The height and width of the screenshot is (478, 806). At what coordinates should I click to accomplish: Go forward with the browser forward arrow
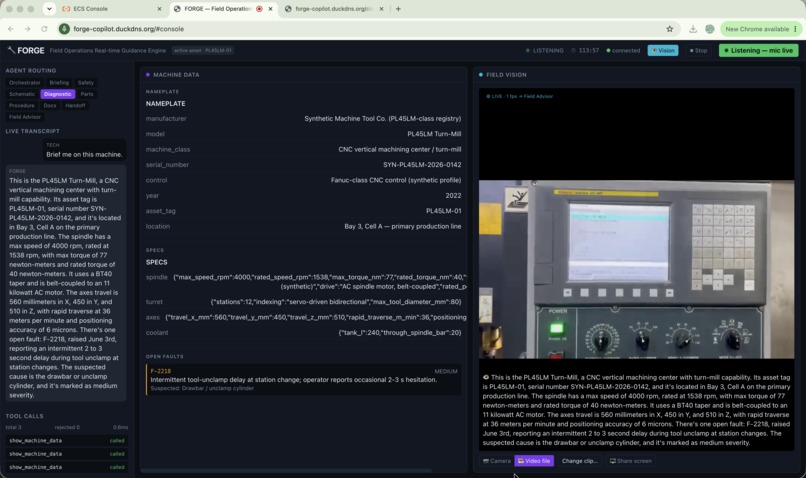point(27,29)
